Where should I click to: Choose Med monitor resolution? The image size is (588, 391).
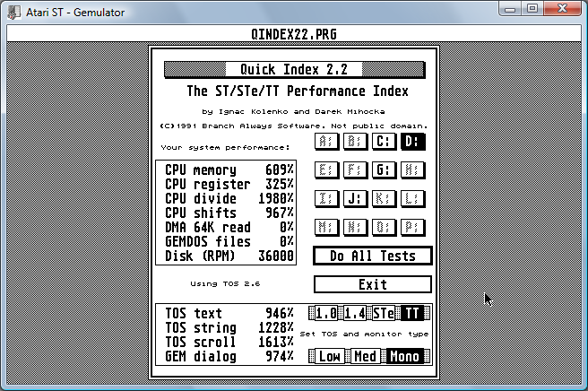[x=365, y=356]
